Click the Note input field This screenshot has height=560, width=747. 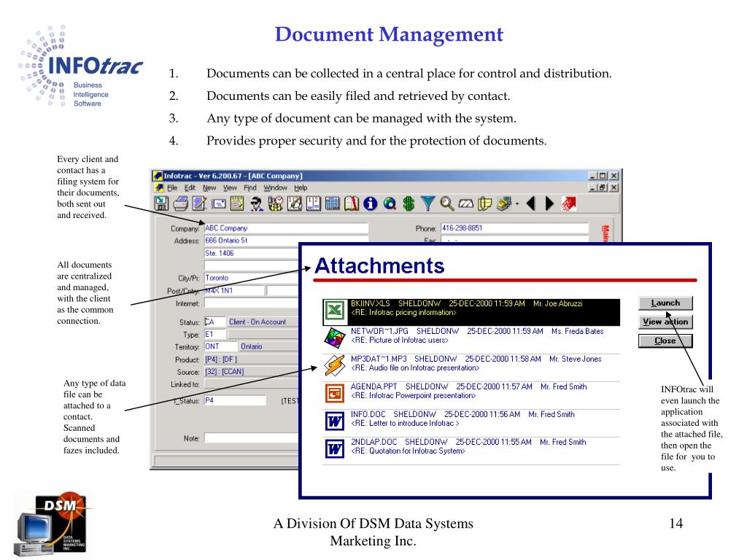pyautogui.click(x=252, y=438)
